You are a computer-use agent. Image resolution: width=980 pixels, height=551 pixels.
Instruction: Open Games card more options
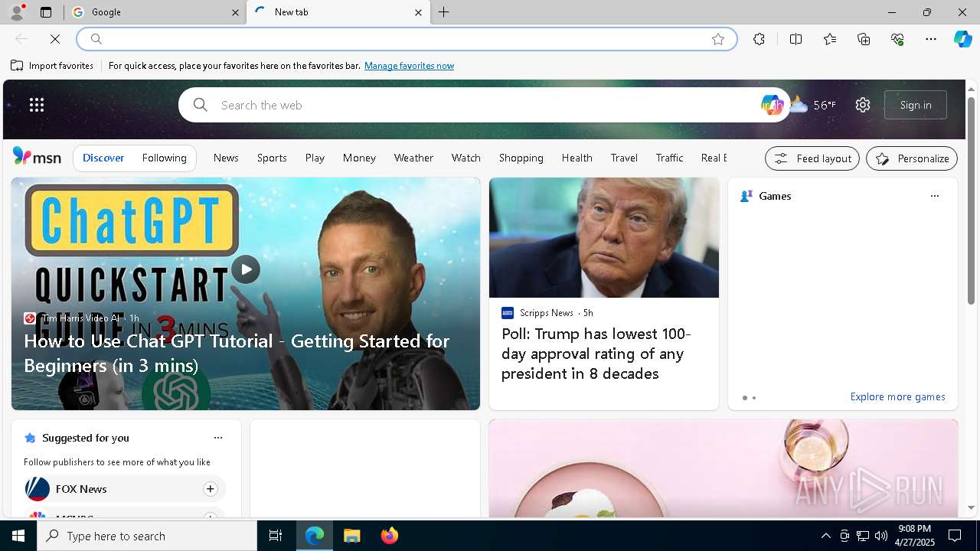934,196
